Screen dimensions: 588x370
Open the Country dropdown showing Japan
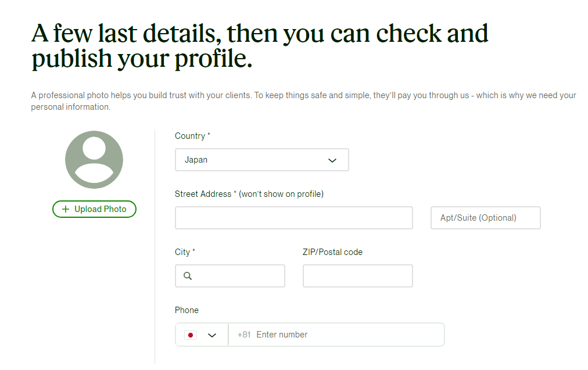tap(261, 160)
